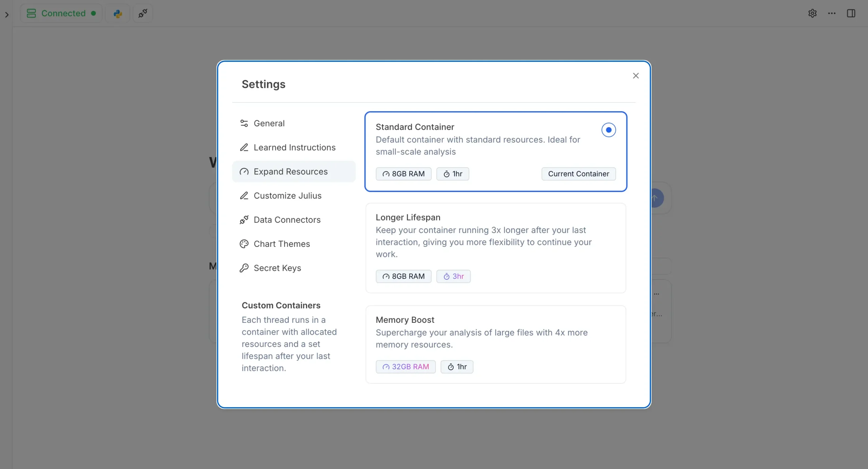Click the Expand Resources menu item
This screenshot has height=469, width=868.
coord(294,172)
